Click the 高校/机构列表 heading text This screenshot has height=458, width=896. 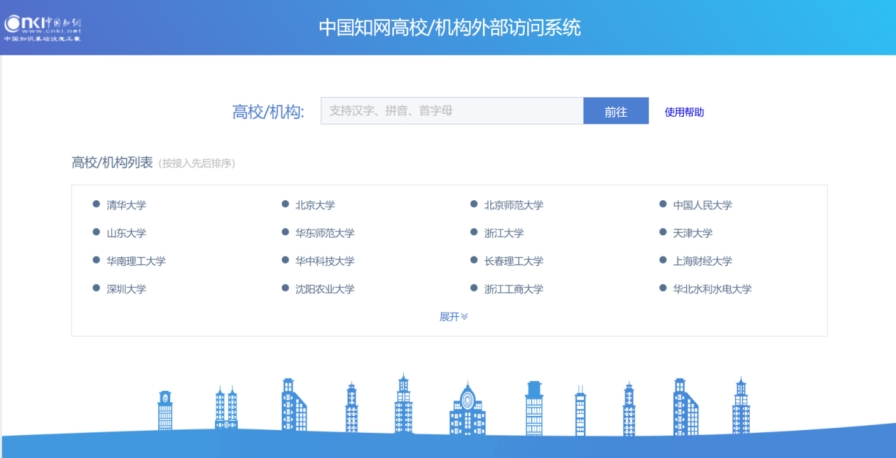[x=112, y=163]
